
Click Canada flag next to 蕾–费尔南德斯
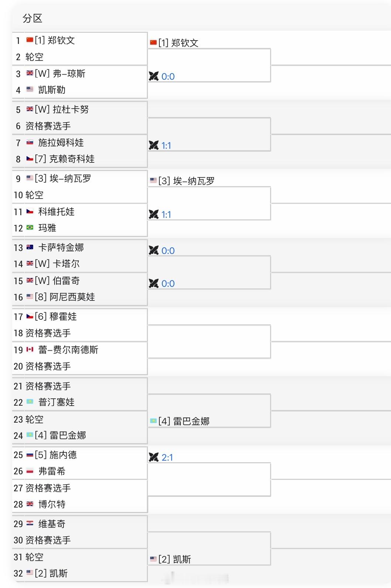30,349
